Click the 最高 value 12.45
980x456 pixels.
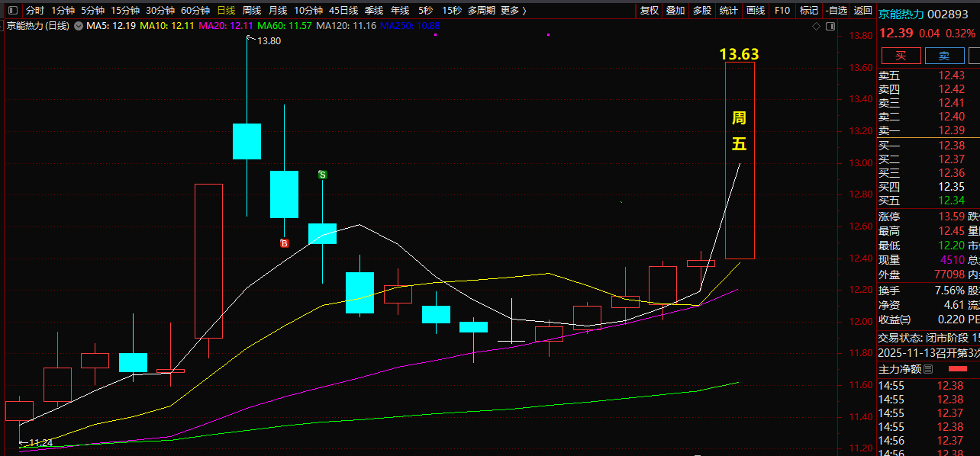952,231
